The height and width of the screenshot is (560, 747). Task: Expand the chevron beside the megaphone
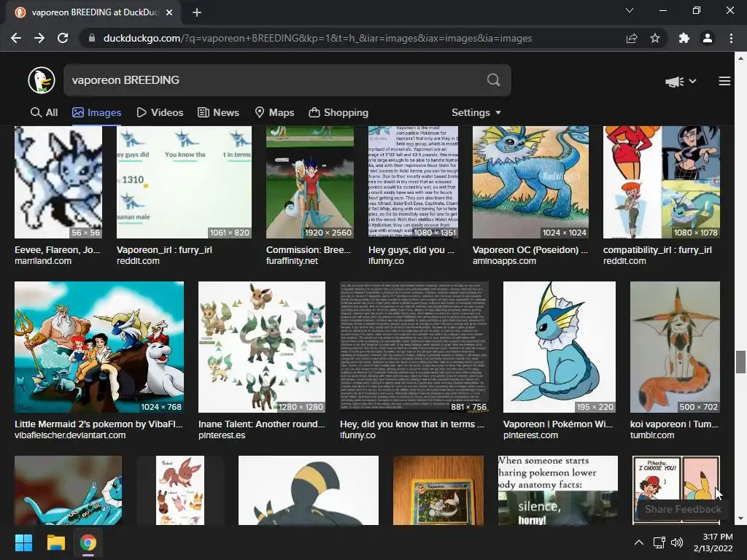tap(693, 82)
